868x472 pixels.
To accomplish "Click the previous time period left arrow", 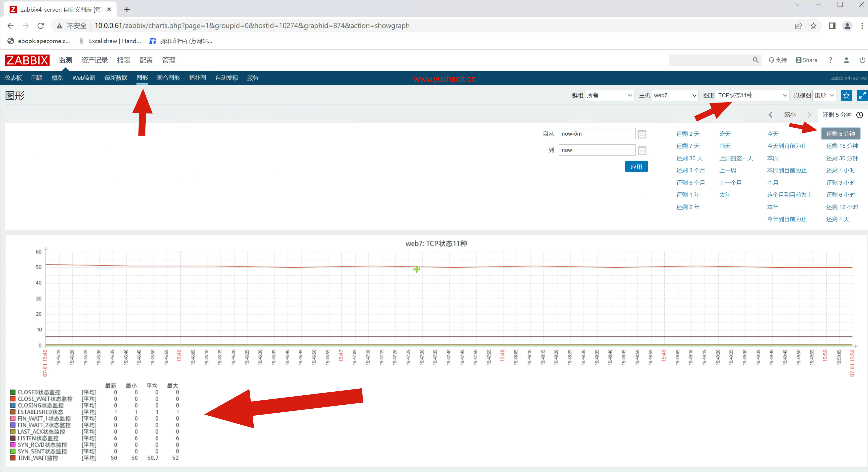I will [770, 115].
